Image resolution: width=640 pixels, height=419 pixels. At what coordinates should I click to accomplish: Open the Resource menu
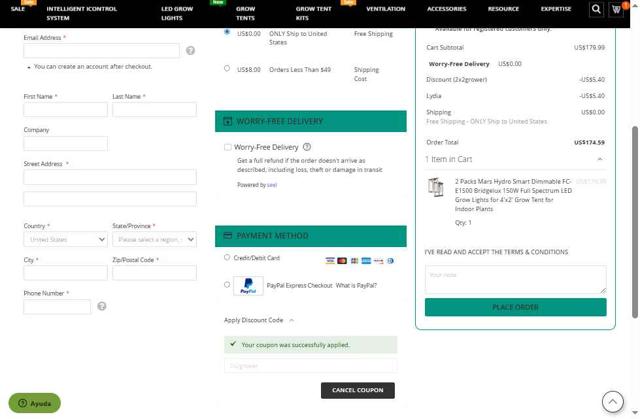click(x=503, y=9)
